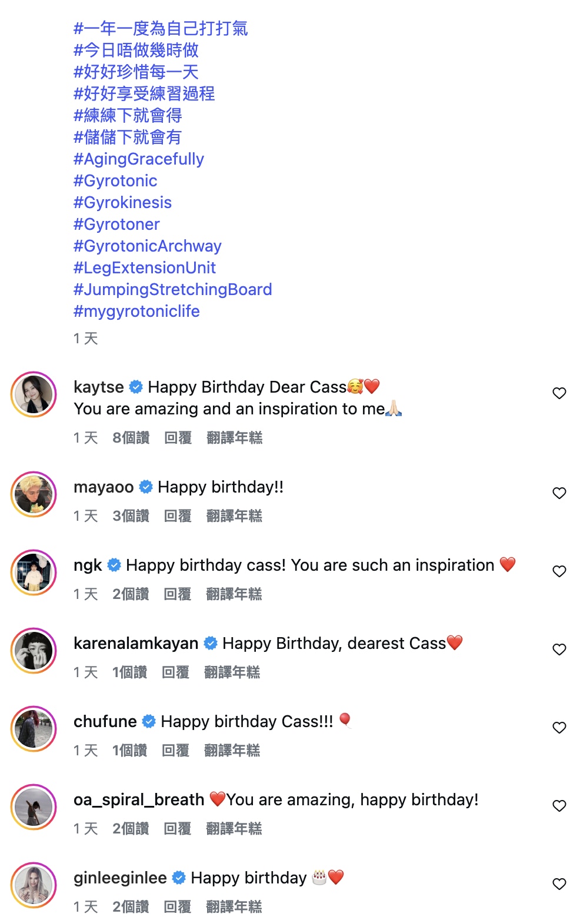The width and height of the screenshot is (580, 924).
Task: Like ginleeginlee's comment heart
Action: 559,884
